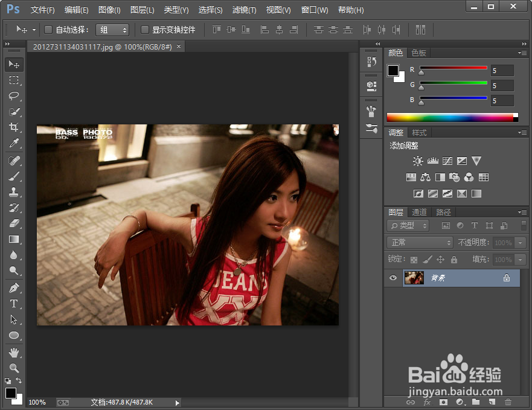Enable the 自动选择 checkbox in options bar

(x=46, y=29)
